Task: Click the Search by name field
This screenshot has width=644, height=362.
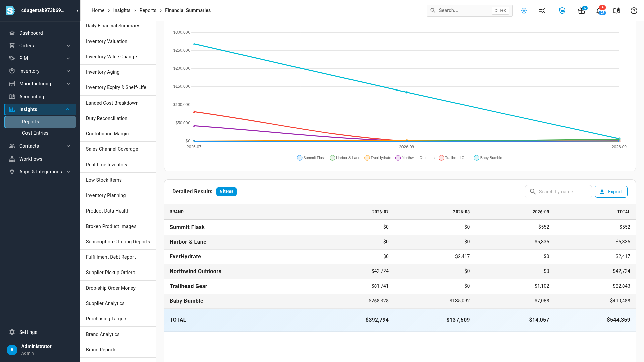Action: pyautogui.click(x=558, y=192)
